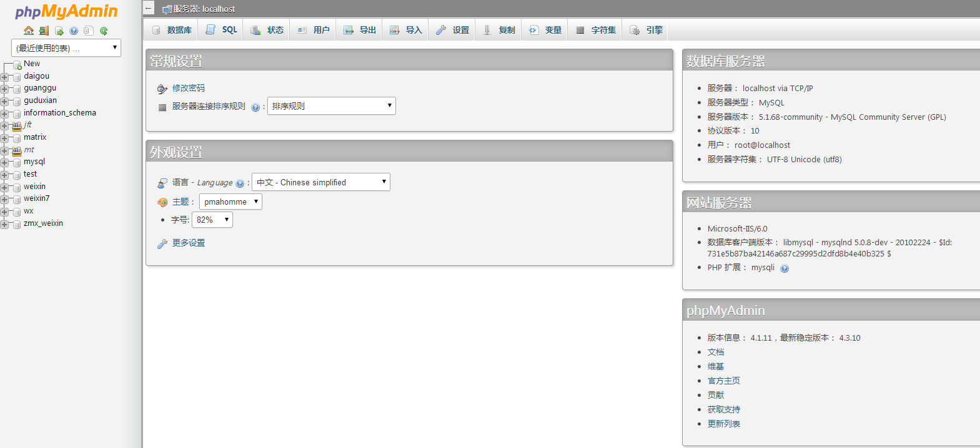This screenshot has width=980, height=448.
Task: Open the 文档 link
Action: coord(716,353)
